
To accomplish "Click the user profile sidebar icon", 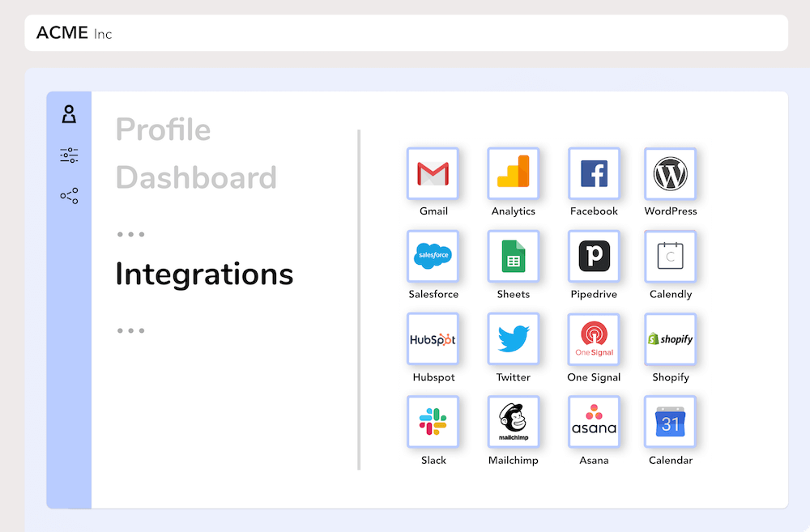I will (69, 114).
